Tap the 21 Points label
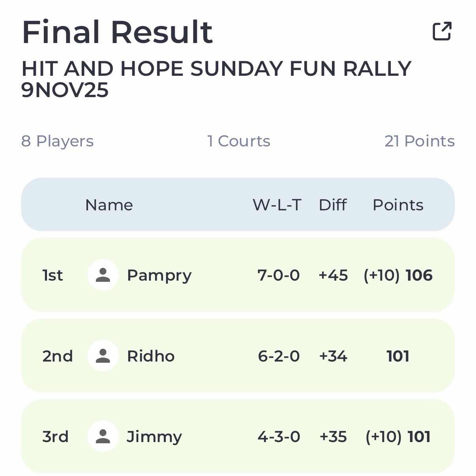The width and height of the screenshot is (476, 476). (x=420, y=141)
